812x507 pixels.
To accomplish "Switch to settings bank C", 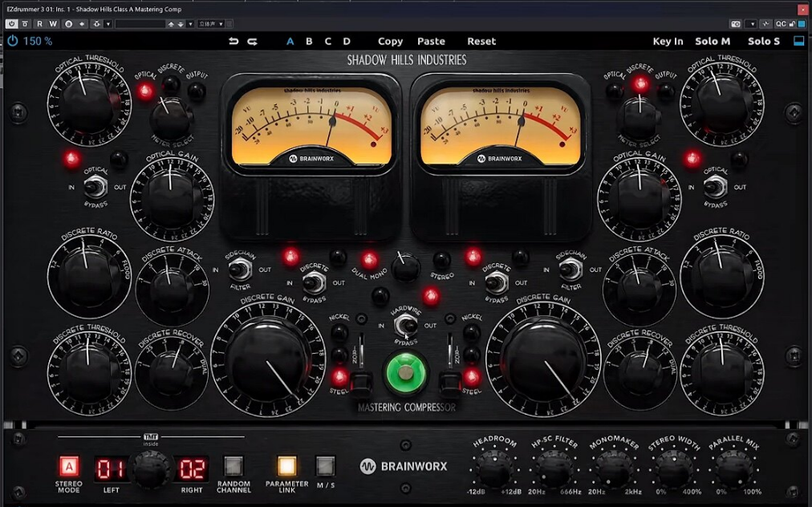I will [328, 41].
